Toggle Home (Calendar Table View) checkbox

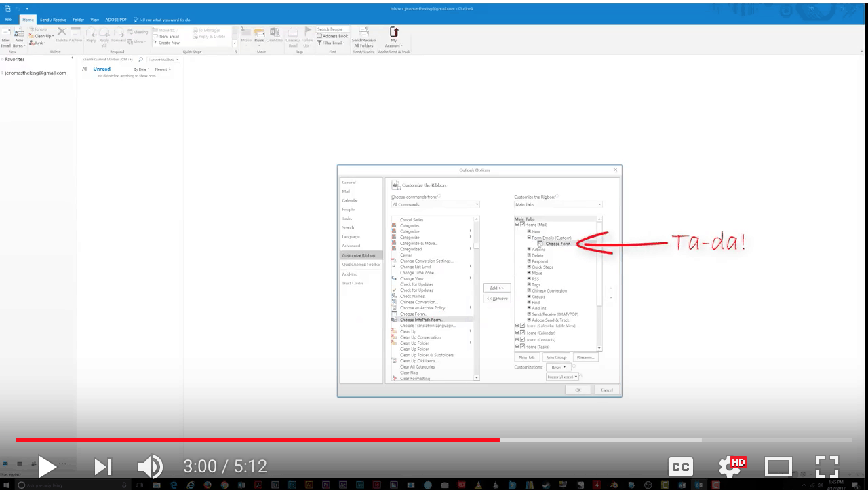(522, 326)
